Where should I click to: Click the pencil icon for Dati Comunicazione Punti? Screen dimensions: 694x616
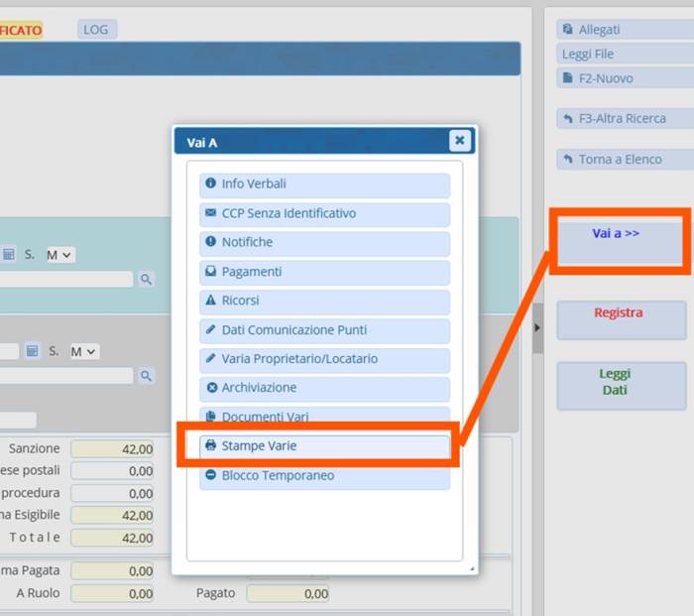point(210,330)
